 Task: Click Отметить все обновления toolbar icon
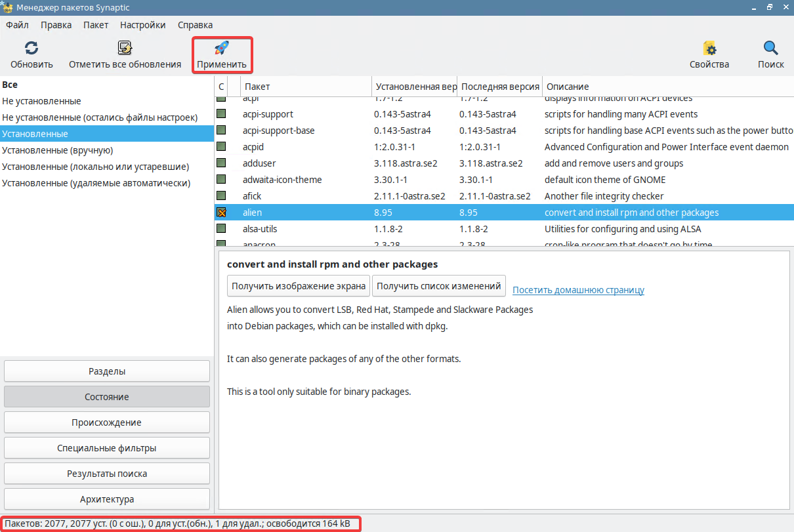125,48
